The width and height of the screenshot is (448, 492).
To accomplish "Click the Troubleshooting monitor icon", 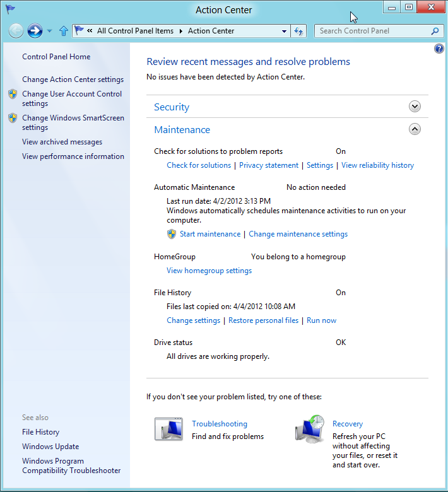I will click(x=168, y=429).
